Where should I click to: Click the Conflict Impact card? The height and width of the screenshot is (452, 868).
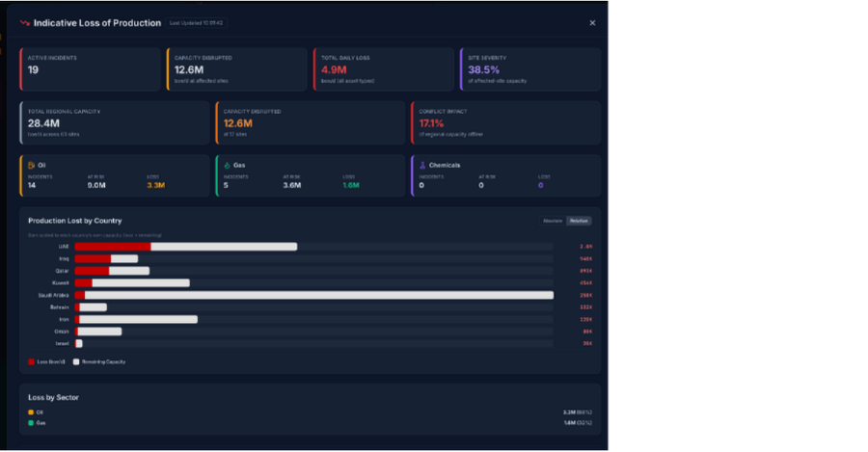[x=505, y=122]
